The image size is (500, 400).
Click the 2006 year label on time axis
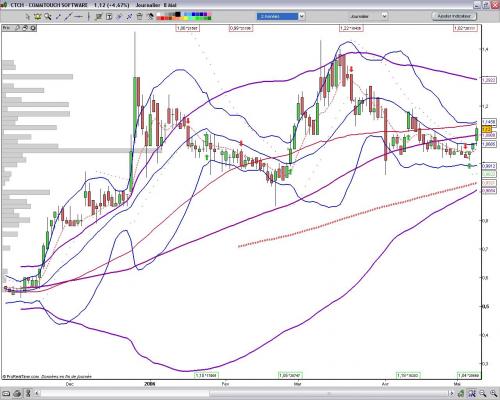(150, 384)
